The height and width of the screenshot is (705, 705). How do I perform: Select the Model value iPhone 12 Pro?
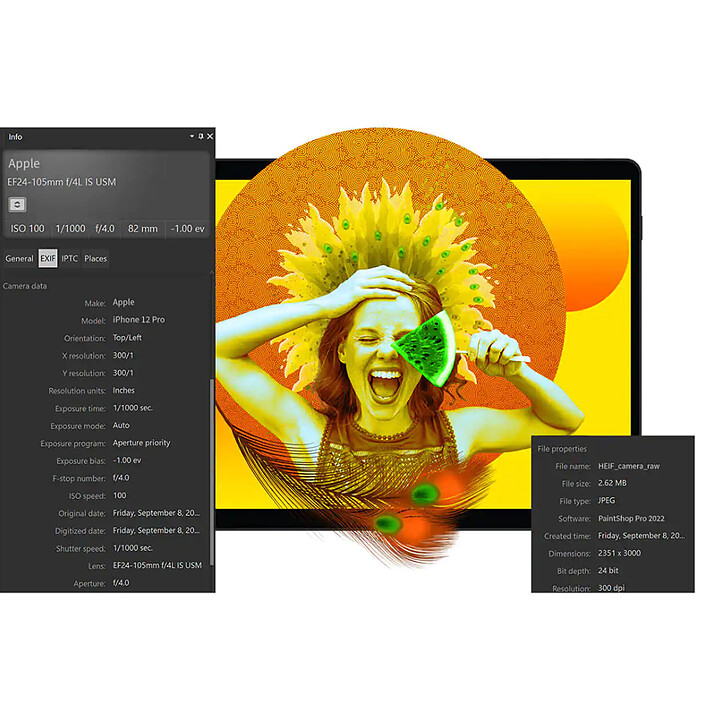tap(139, 320)
